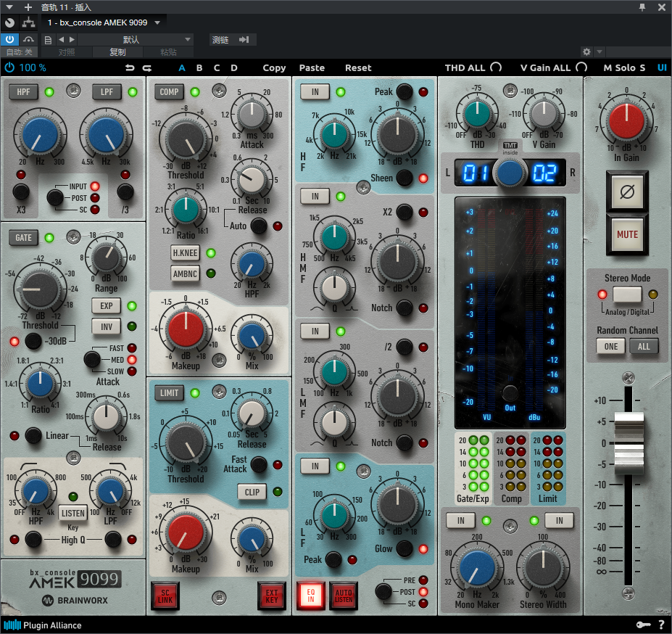
Task: Click the S solo button
Action: pyautogui.click(x=642, y=67)
